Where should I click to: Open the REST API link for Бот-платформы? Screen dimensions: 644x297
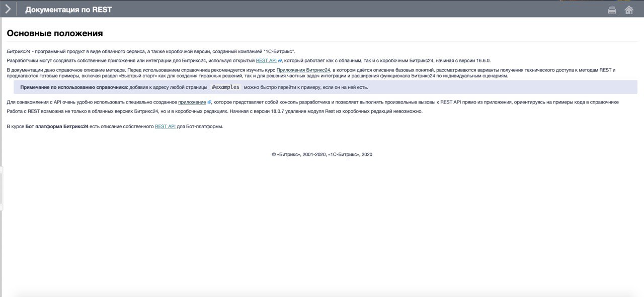(165, 127)
